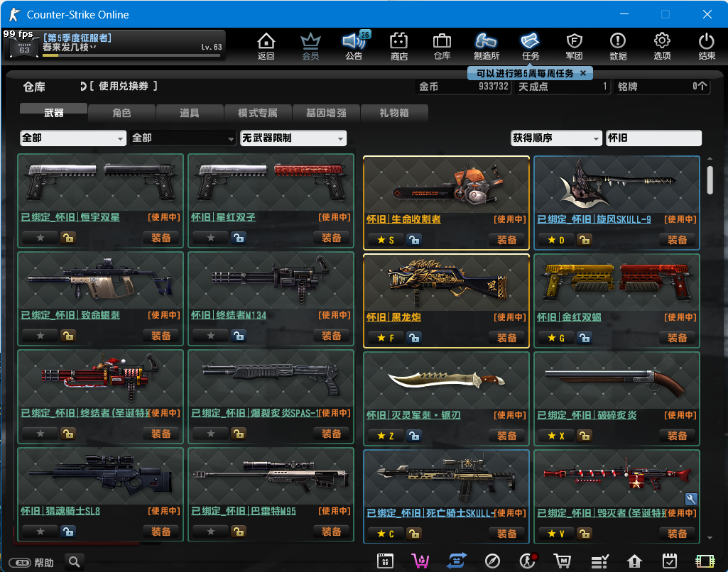Toggle favorite star G on 金红双蝎
Screen dimensions: 728x572
point(556,338)
